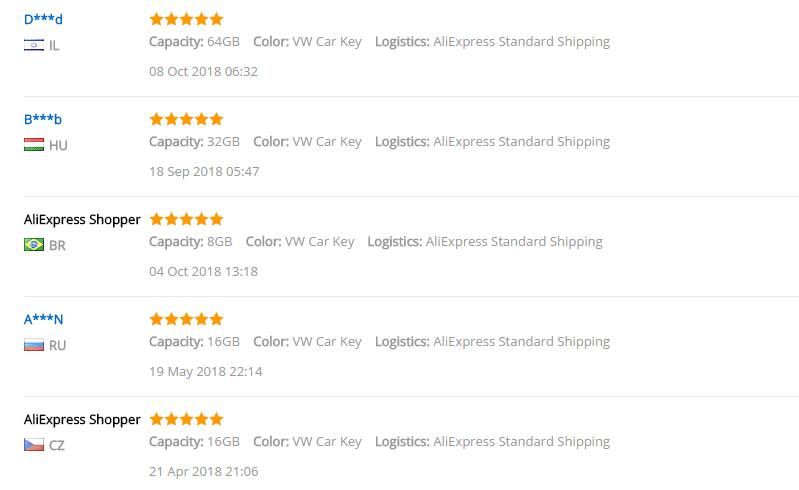Select the AliExpress Shopper name from CZ
The image size is (799, 490).
(x=82, y=420)
